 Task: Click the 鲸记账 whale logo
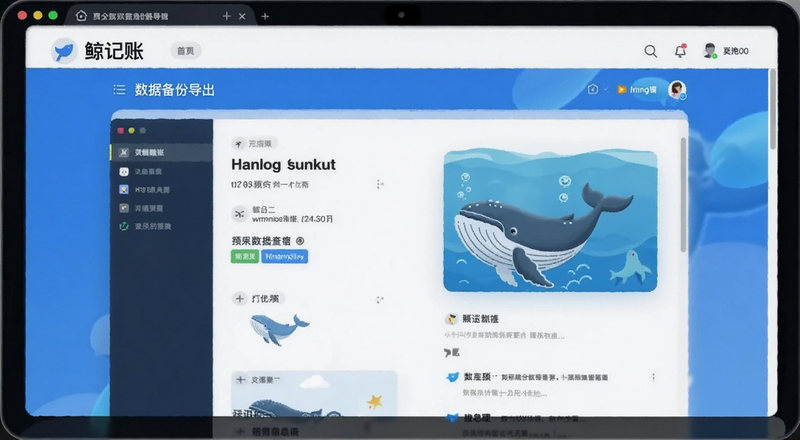click(x=64, y=51)
